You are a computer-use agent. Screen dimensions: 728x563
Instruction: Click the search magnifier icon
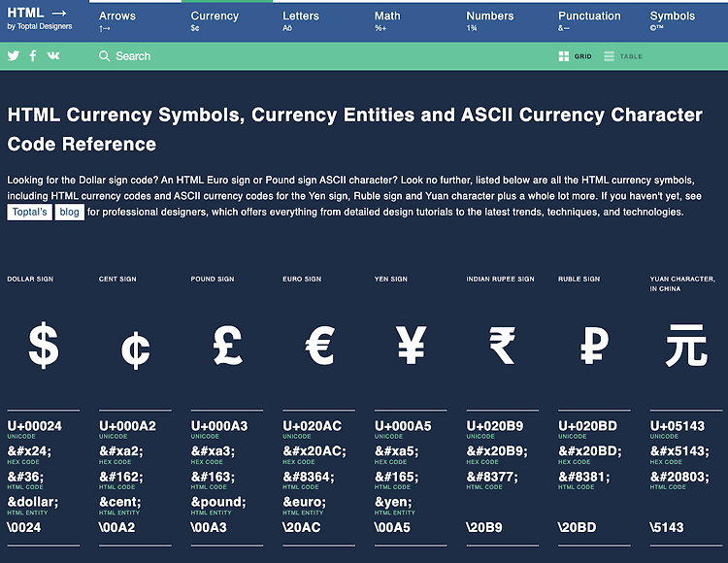pyautogui.click(x=105, y=56)
